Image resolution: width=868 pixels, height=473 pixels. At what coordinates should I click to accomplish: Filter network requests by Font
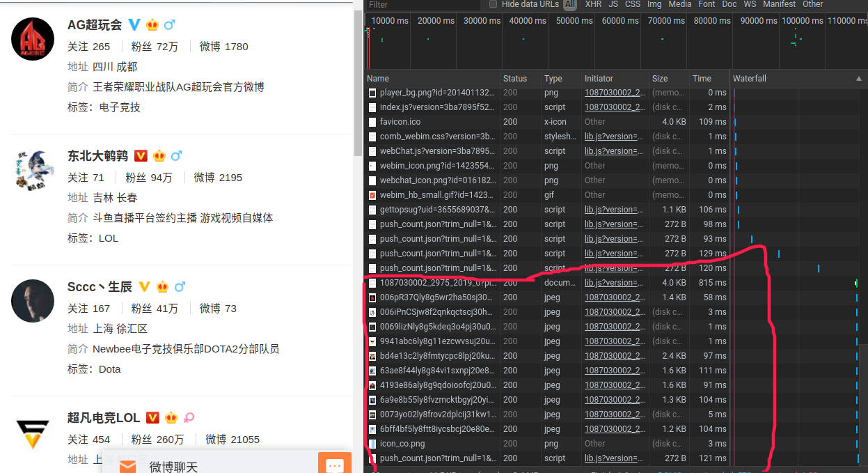point(707,4)
